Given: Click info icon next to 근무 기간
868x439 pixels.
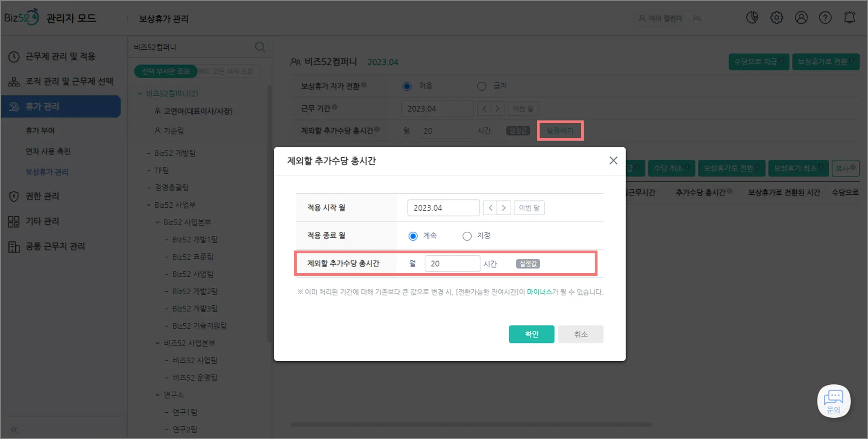Looking at the screenshot, I should (334, 107).
